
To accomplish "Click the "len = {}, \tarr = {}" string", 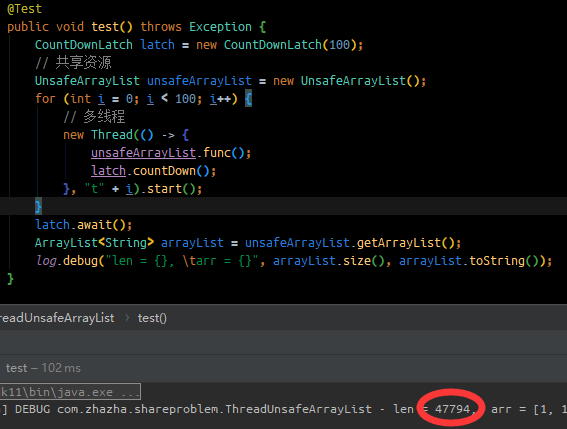I will (x=182, y=261).
